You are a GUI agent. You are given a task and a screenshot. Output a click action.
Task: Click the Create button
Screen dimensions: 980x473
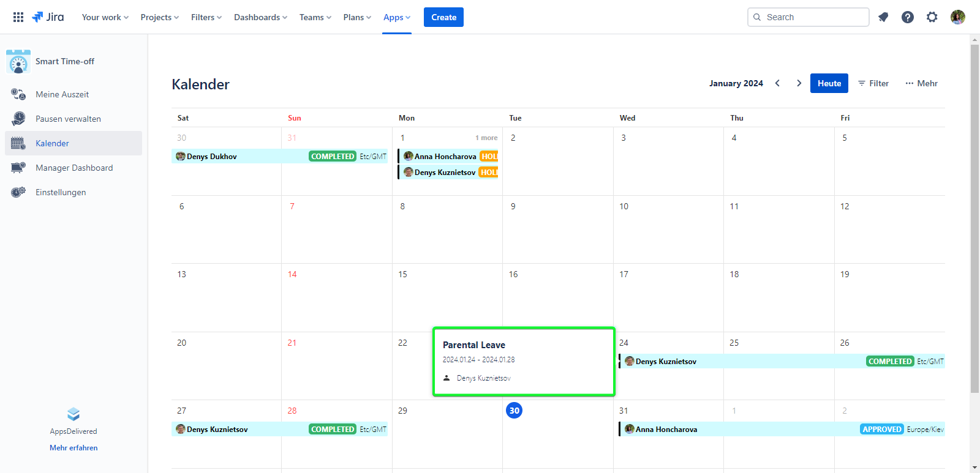443,17
